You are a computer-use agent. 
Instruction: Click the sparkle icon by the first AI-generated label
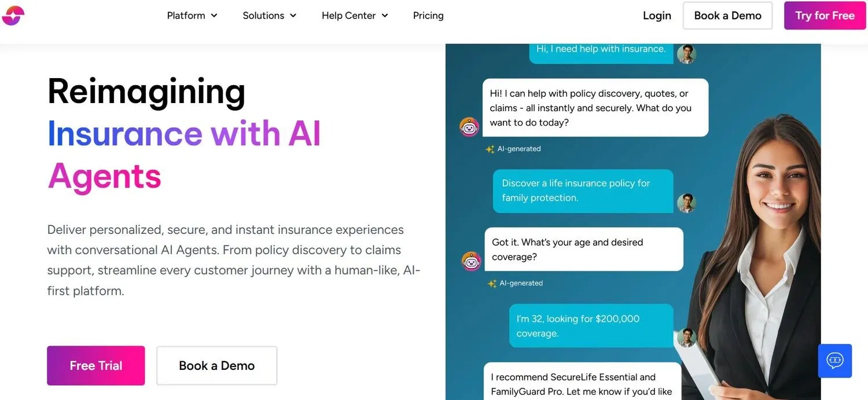(490, 149)
